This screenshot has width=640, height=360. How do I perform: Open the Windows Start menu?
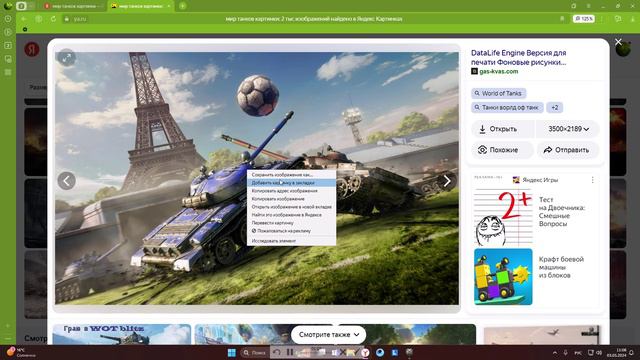coord(231,352)
